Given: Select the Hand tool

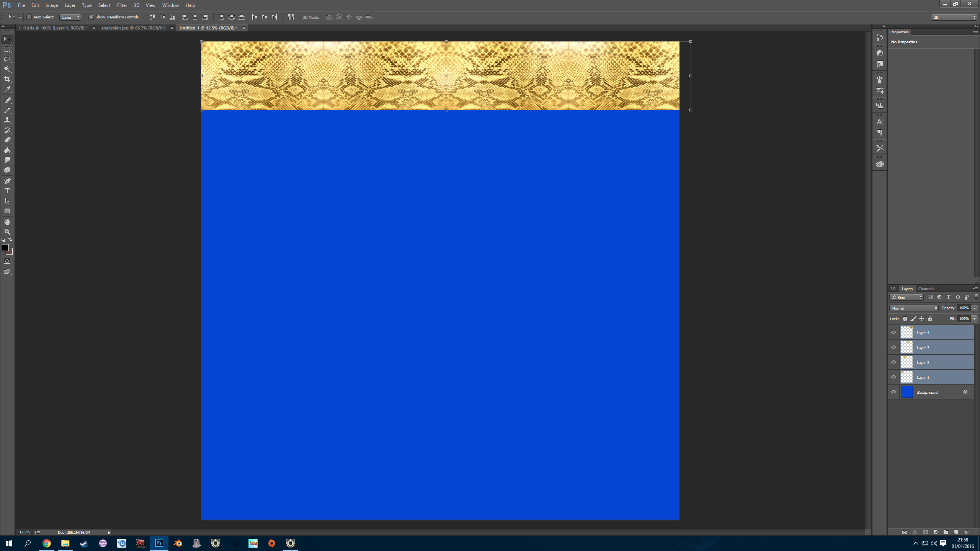Looking at the screenshot, I should [x=7, y=222].
